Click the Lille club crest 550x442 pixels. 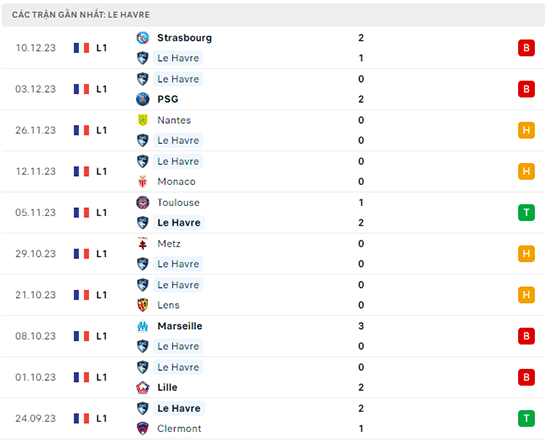click(143, 388)
